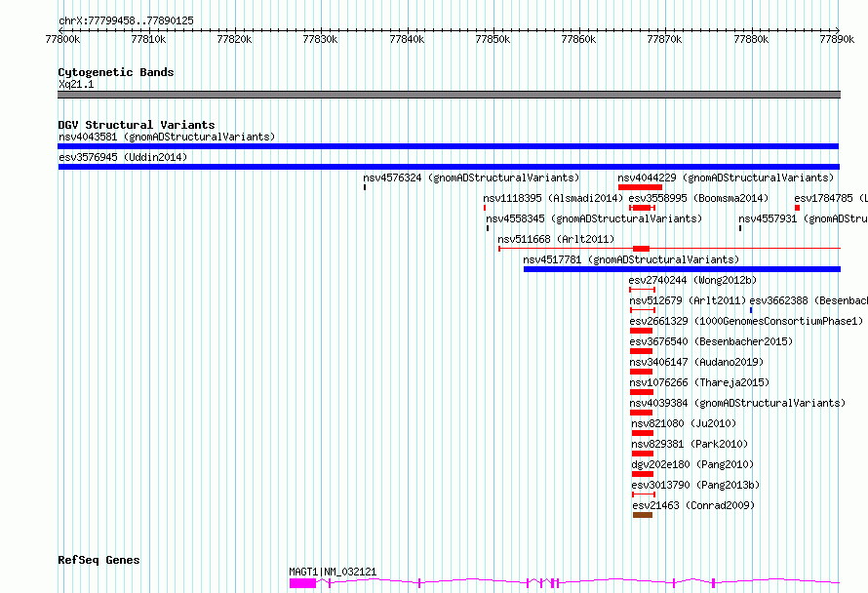Click the brown esv21463 variant bar
Image resolution: width=868 pixels, height=593 pixels.
tap(643, 515)
